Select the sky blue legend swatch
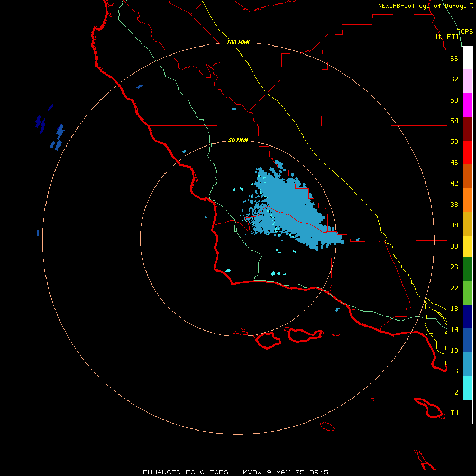This screenshot has width=476, height=476. 467,364
